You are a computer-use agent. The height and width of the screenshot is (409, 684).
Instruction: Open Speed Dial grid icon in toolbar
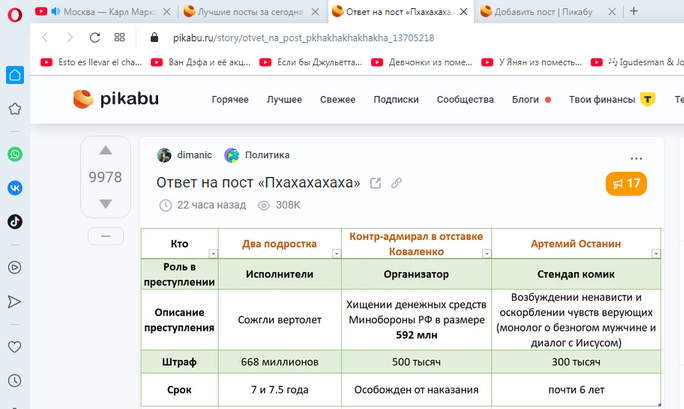[120, 37]
